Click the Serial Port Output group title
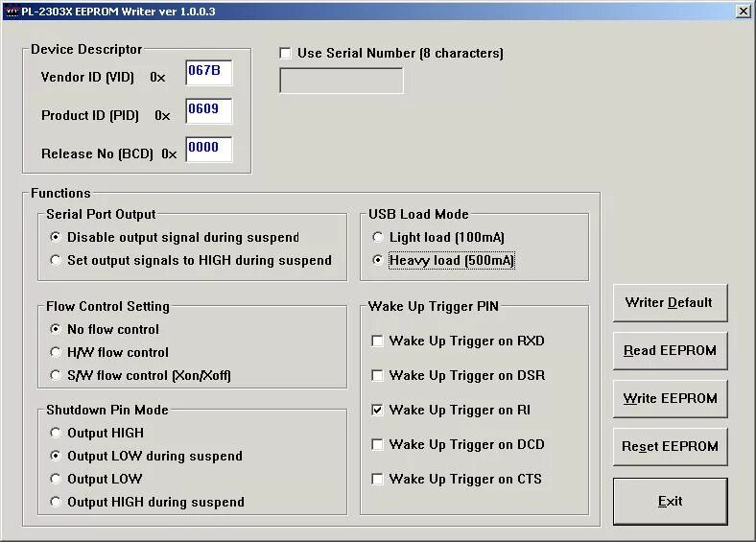756x542 pixels. (x=101, y=215)
